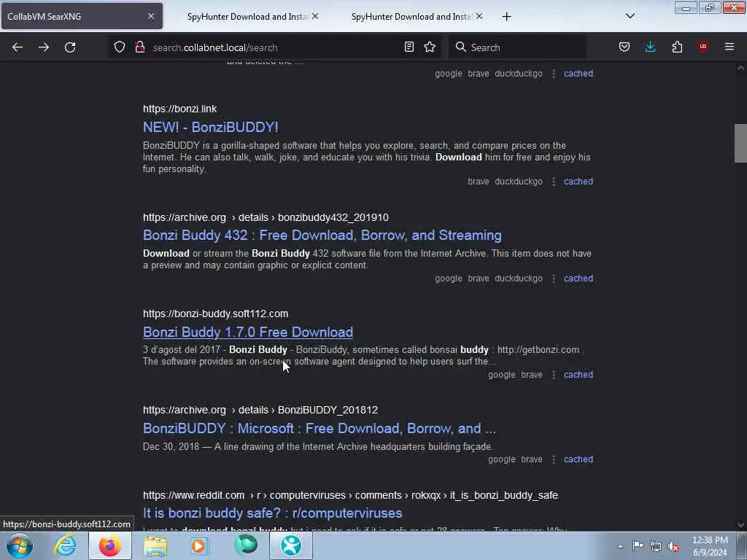Click muted volume tray icon
Image resolution: width=747 pixels, height=560 pixels.
coord(673,547)
